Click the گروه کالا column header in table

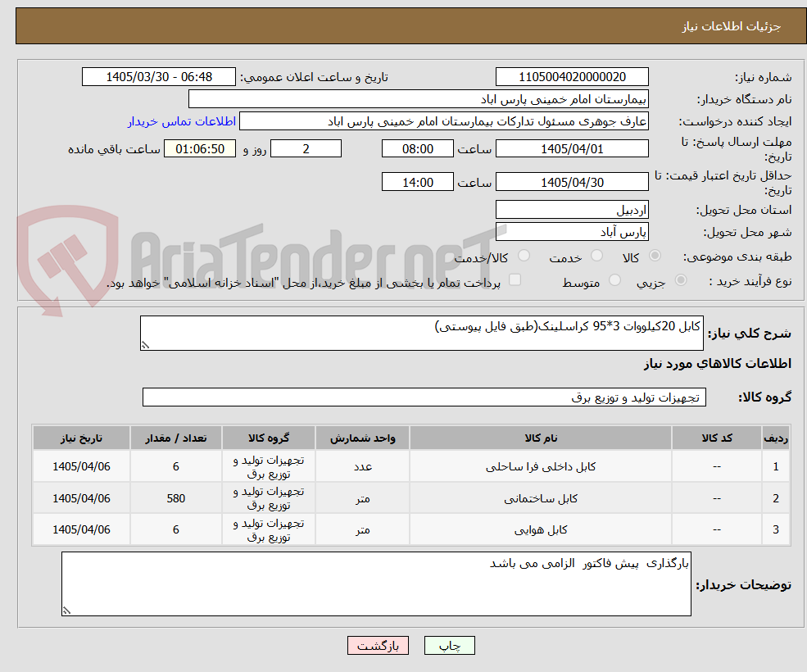tap(269, 438)
